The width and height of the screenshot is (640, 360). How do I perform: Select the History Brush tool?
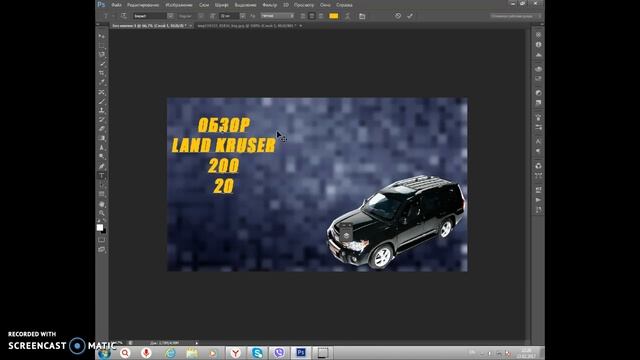coord(102,120)
